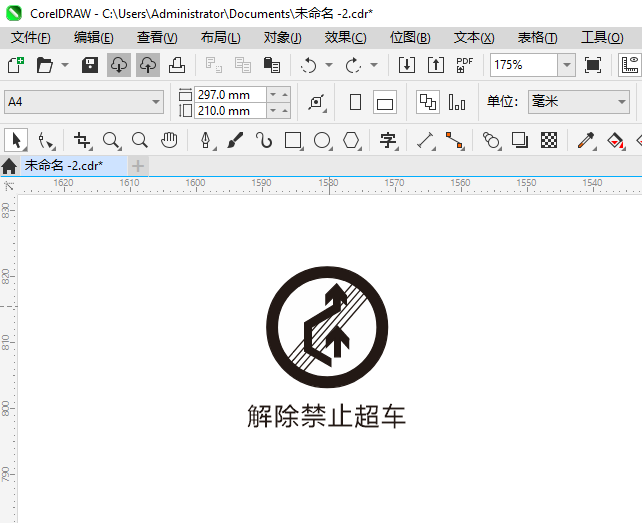Select the Interactive fill bucket tool
The height and width of the screenshot is (523, 642).
click(x=615, y=140)
